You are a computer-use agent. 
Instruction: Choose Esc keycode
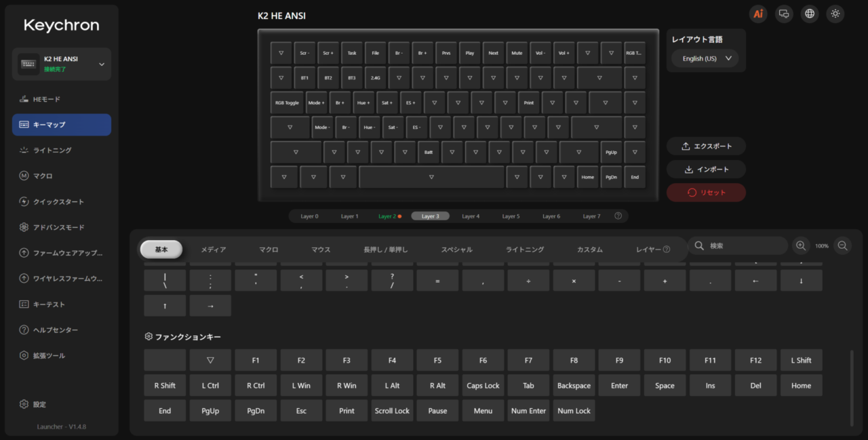[301, 411]
